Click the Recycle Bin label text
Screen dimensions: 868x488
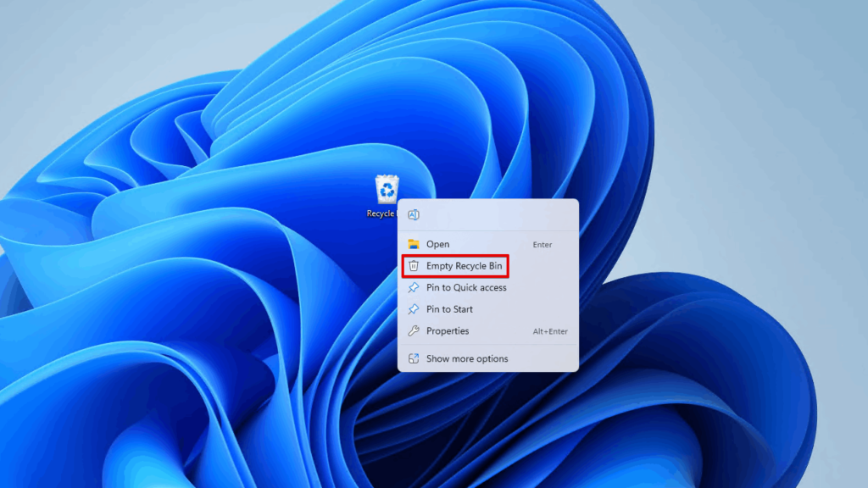pyautogui.click(x=381, y=214)
